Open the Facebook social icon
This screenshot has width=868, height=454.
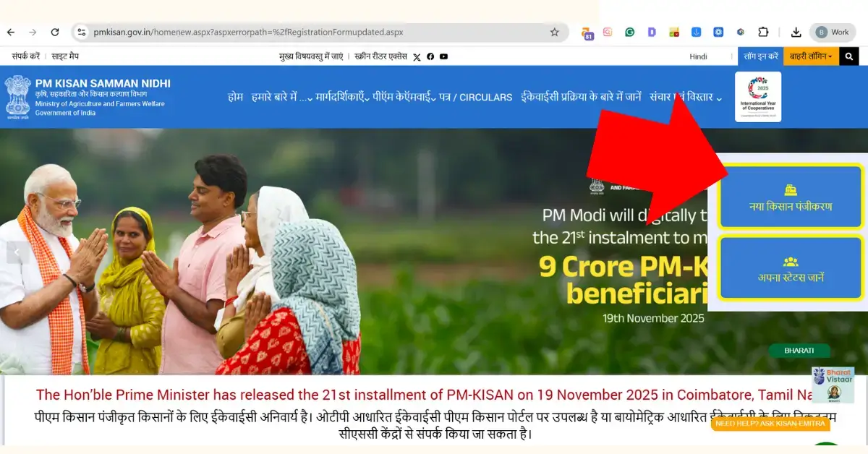click(x=430, y=56)
